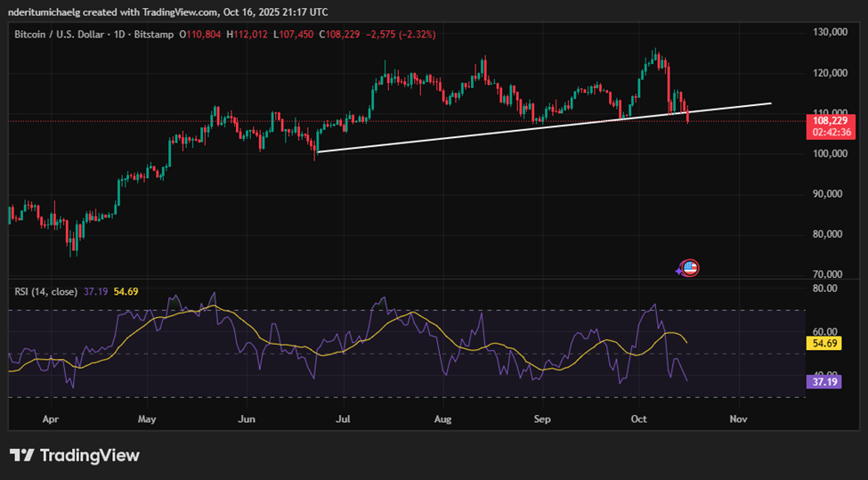Image resolution: width=868 pixels, height=480 pixels.
Task: Click the Oct label on the time axis
Action: (x=638, y=417)
